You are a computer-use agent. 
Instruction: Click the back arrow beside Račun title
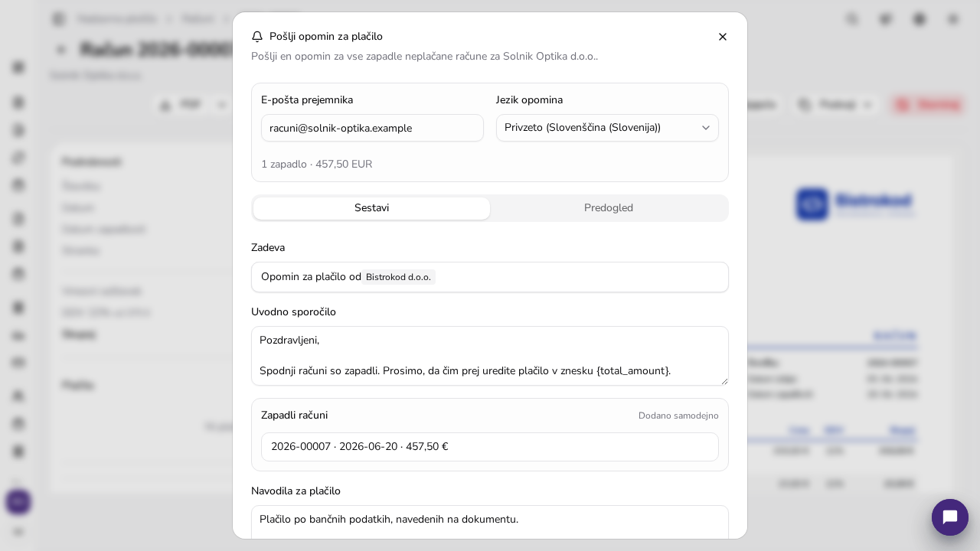61,50
